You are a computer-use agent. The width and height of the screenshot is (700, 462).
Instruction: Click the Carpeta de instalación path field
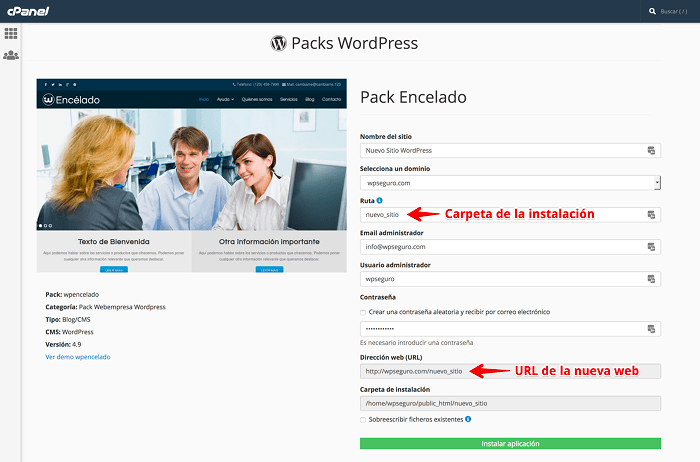click(x=510, y=403)
